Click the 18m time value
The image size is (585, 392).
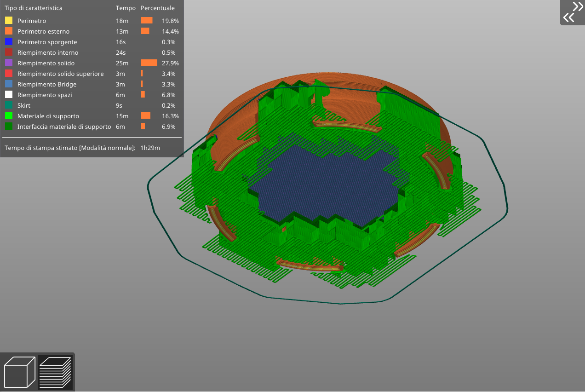tap(122, 21)
